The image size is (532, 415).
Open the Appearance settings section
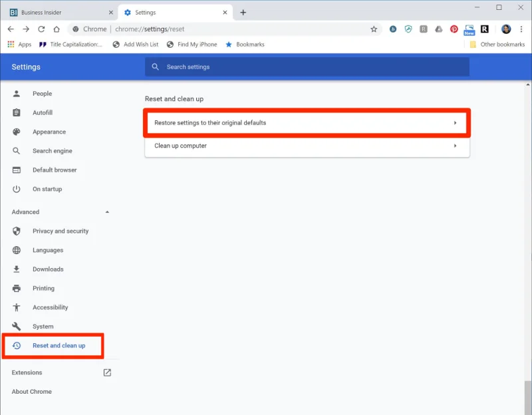49,132
